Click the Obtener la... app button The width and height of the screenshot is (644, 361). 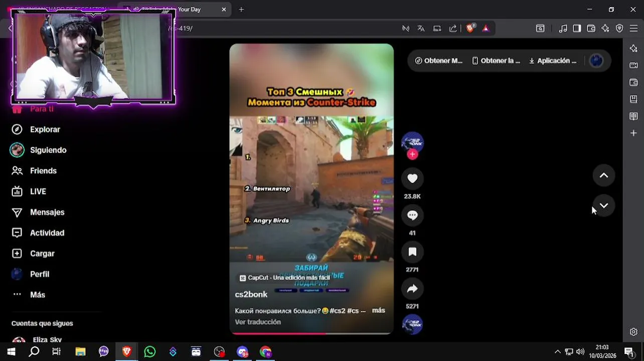pyautogui.click(x=496, y=61)
